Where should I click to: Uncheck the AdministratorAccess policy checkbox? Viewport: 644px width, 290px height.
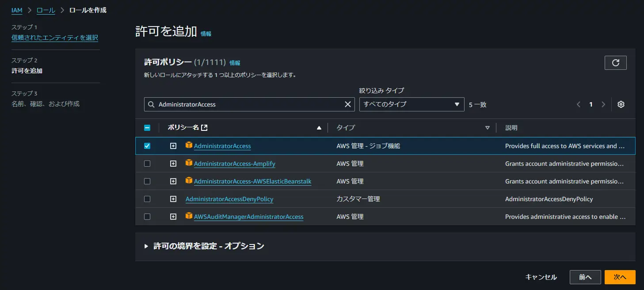tap(147, 146)
